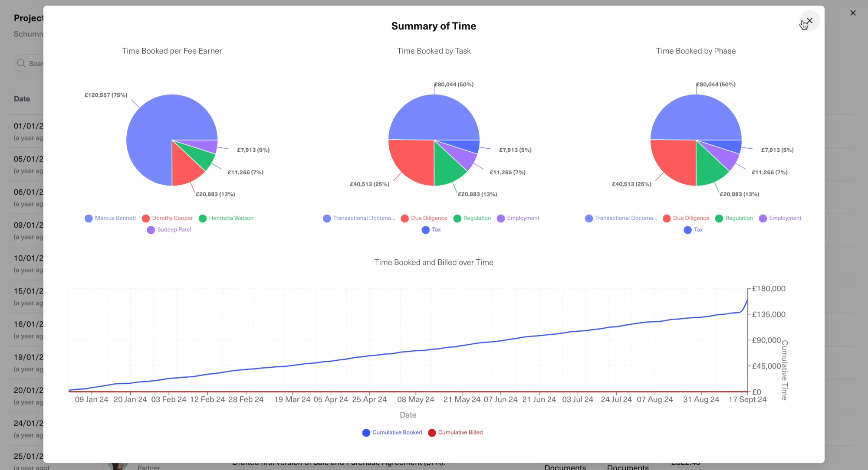
Task: Close the outer side panel with X
Action: (853, 13)
